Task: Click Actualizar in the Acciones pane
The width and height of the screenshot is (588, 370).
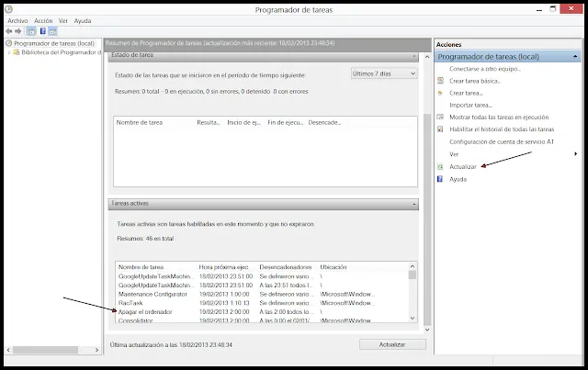Action: 463,167
